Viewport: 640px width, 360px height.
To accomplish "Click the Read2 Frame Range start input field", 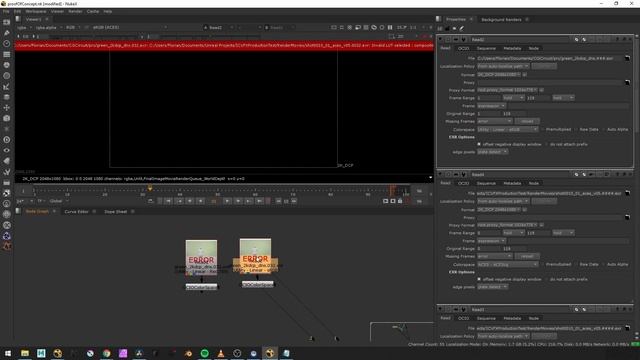I will click(489, 98).
